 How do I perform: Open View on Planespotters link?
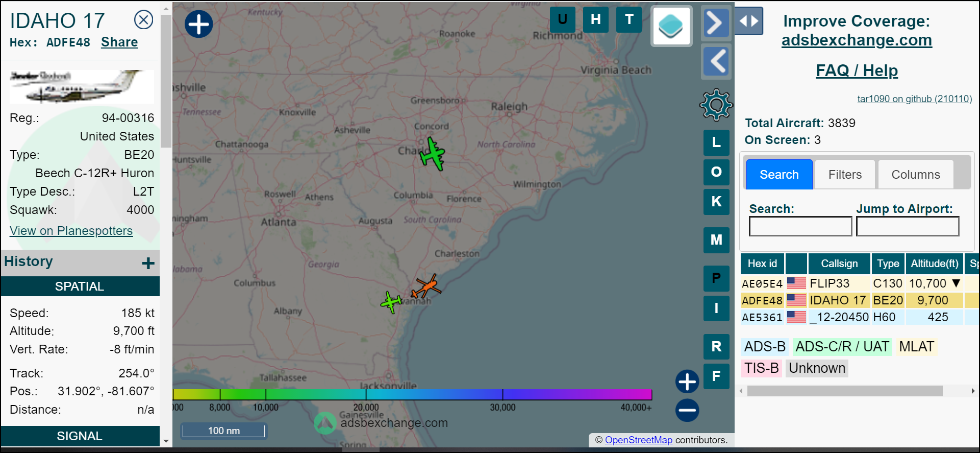tap(71, 231)
